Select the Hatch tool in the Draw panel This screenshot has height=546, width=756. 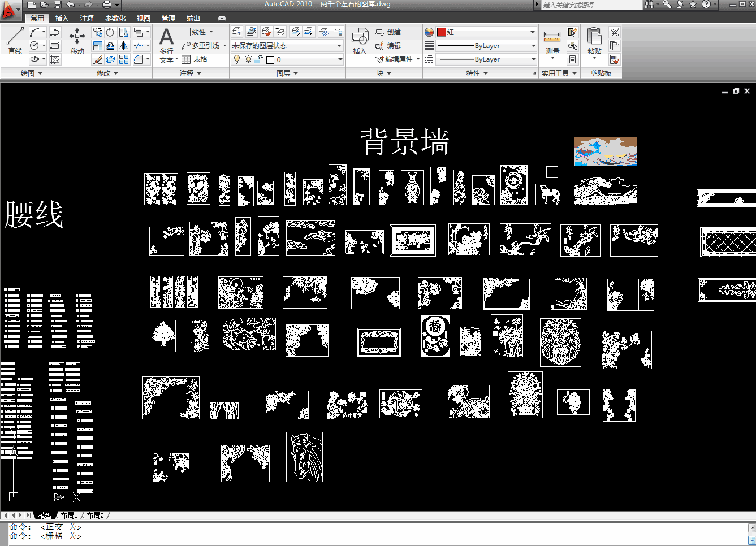[x=55, y=59]
